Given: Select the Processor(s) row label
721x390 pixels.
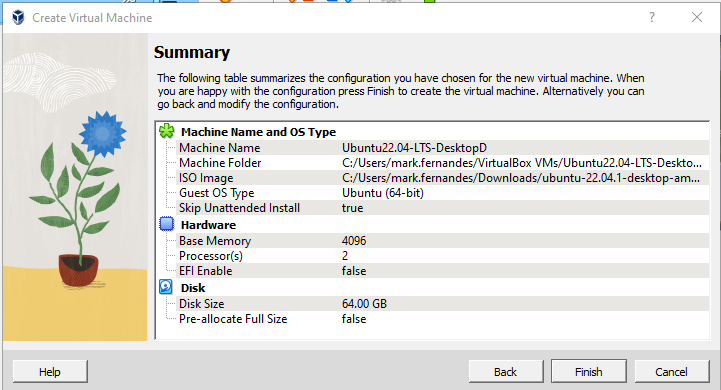Looking at the screenshot, I should point(211,256).
